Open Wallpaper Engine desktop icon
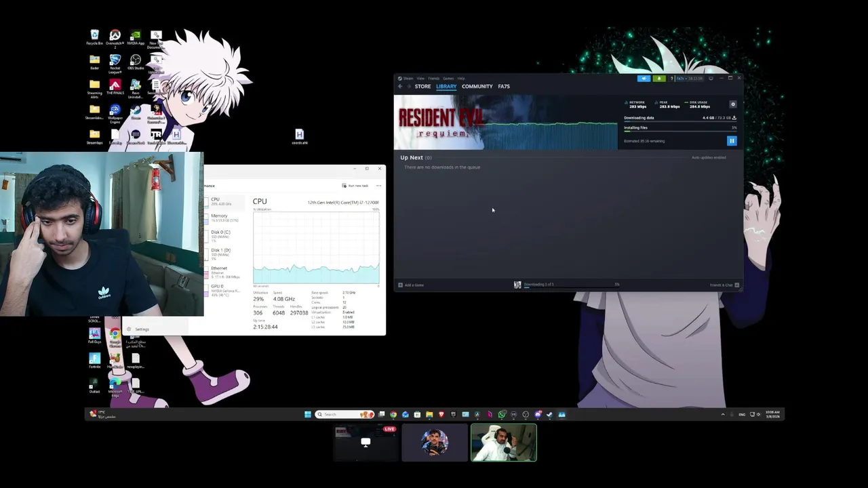This screenshot has height=488, width=868. (x=115, y=114)
